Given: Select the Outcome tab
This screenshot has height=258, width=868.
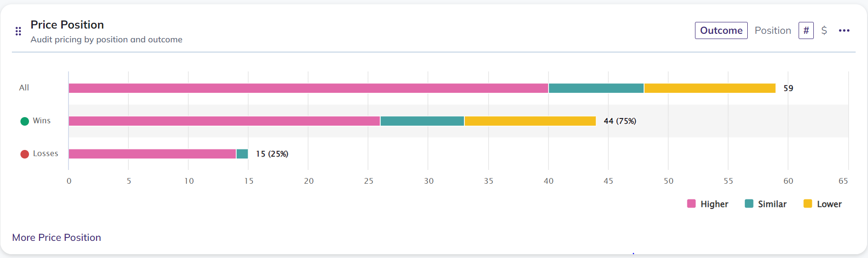Looking at the screenshot, I should (721, 30).
